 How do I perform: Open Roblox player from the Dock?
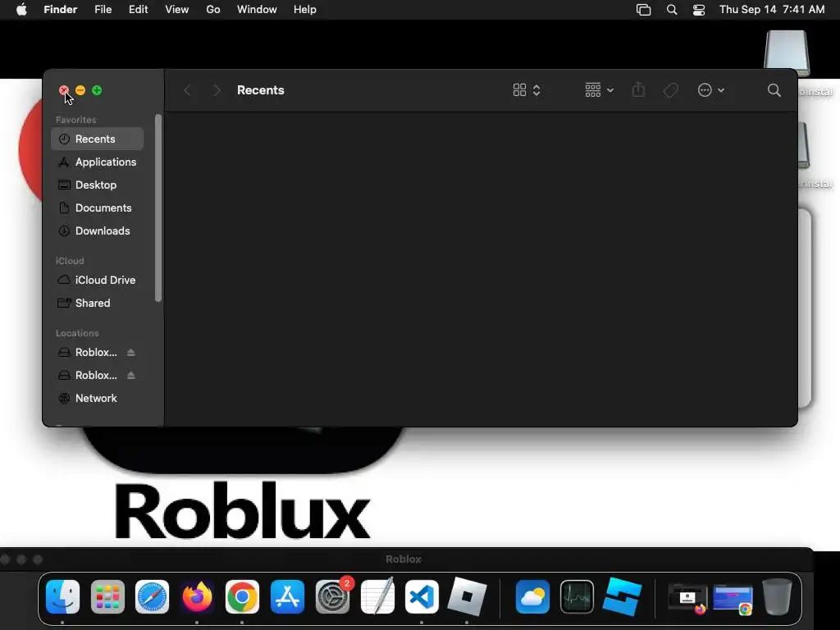click(467, 597)
